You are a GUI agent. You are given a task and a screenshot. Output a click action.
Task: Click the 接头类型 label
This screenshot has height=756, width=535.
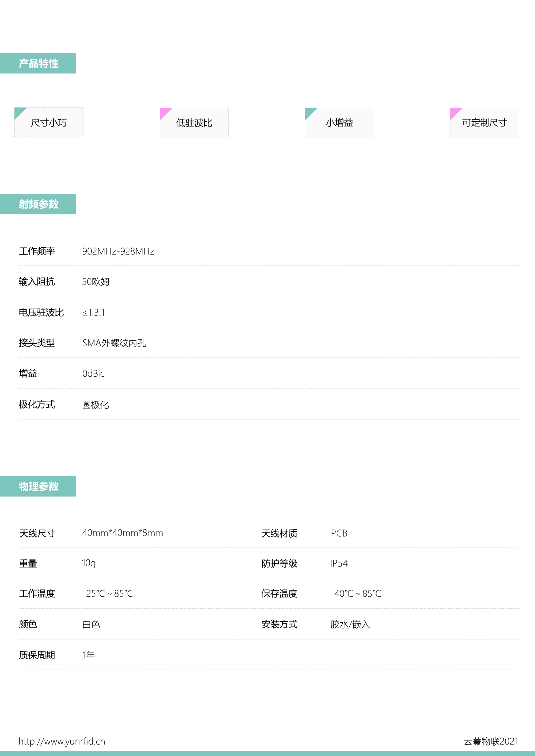[37, 343]
